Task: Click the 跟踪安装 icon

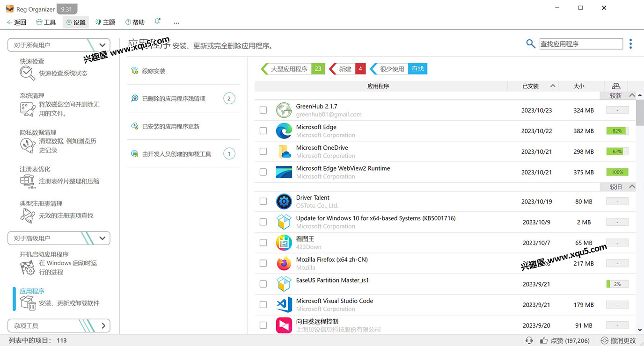Action: 135,71
